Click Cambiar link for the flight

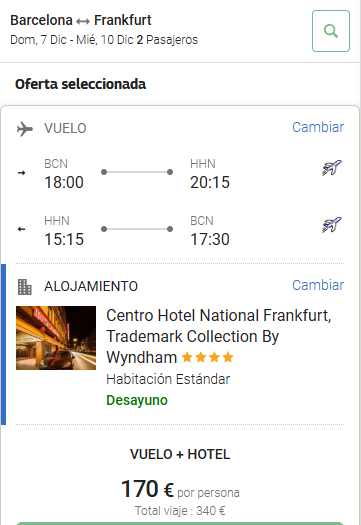click(x=318, y=127)
